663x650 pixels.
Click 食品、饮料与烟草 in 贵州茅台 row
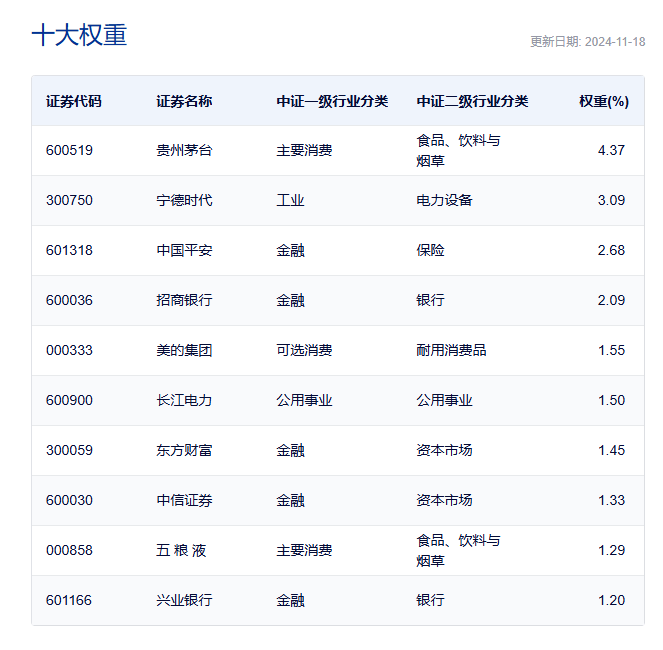pyautogui.click(x=458, y=150)
